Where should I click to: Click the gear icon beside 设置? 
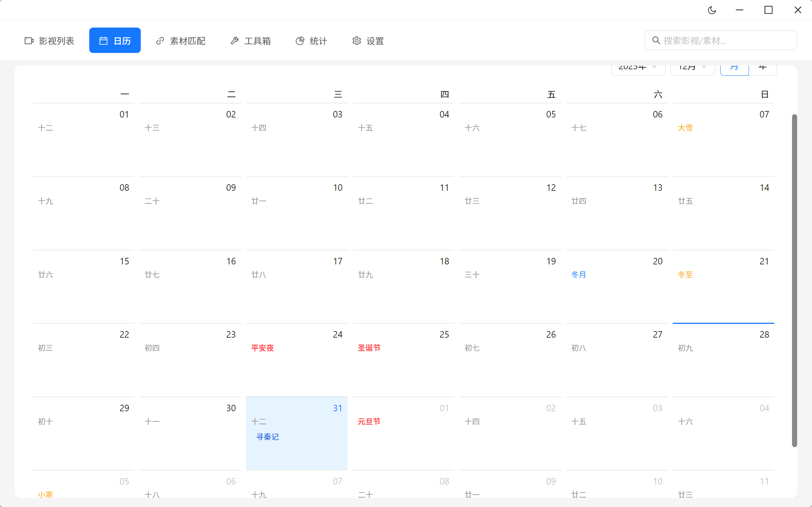(357, 41)
